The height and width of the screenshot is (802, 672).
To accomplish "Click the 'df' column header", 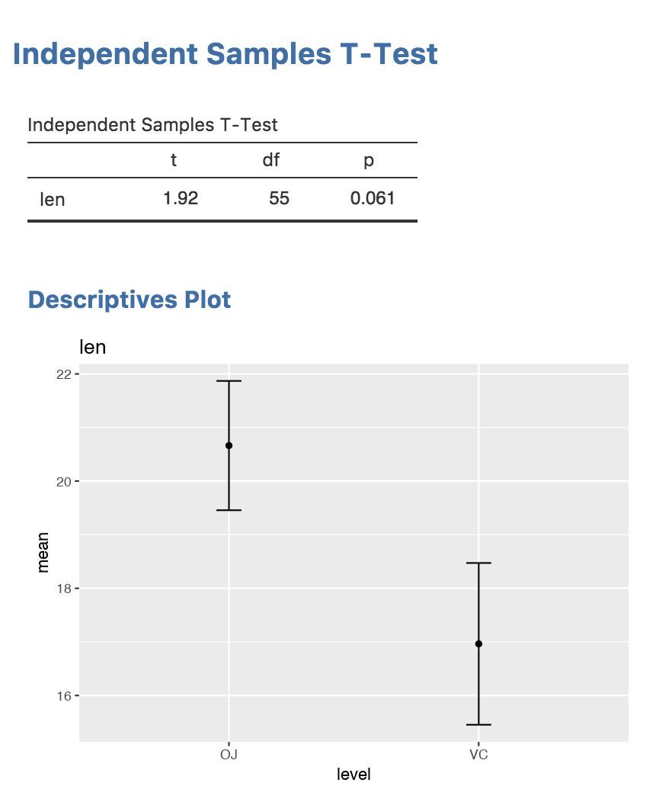I will (x=271, y=160).
